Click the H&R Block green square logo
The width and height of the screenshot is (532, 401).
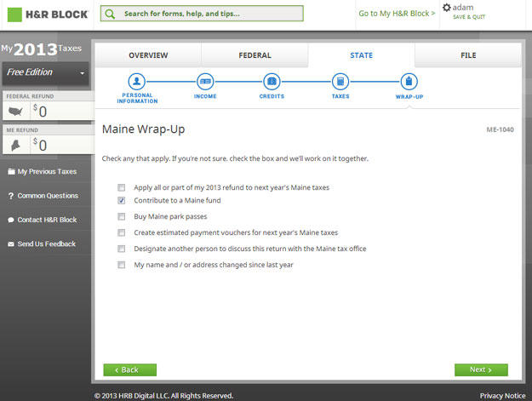14,14
